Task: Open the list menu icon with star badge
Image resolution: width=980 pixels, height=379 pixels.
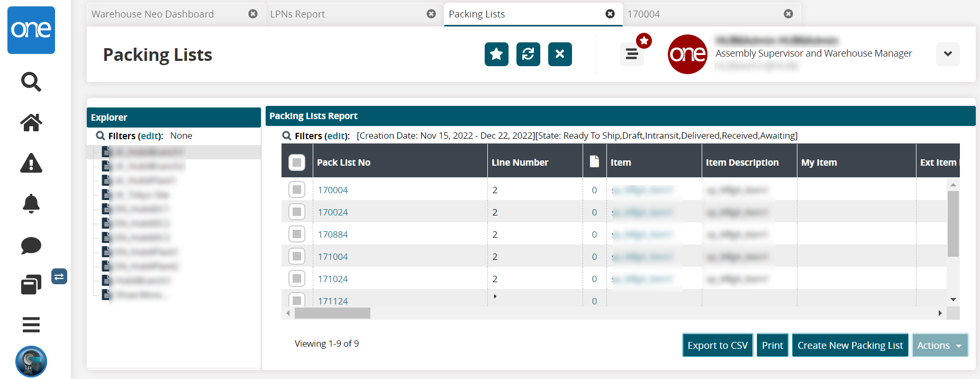Action: (x=632, y=54)
